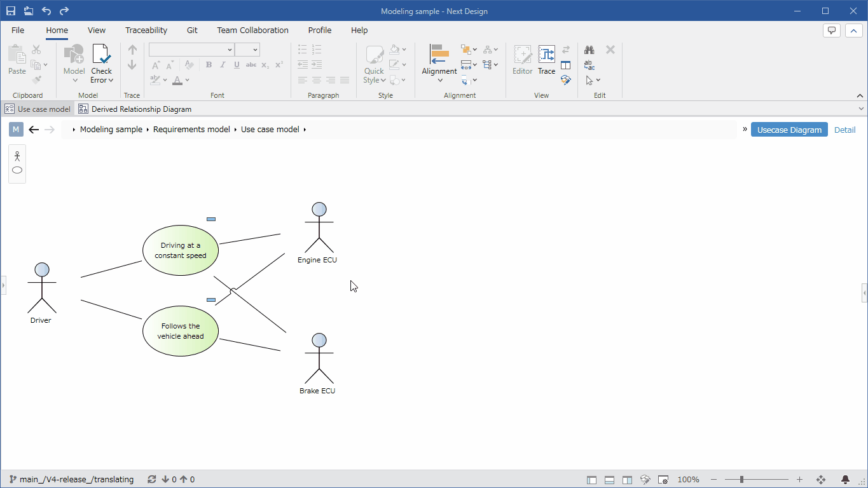This screenshot has height=488, width=868.
Task: Click Requirements model in breadcrumb
Action: pyautogui.click(x=191, y=130)
